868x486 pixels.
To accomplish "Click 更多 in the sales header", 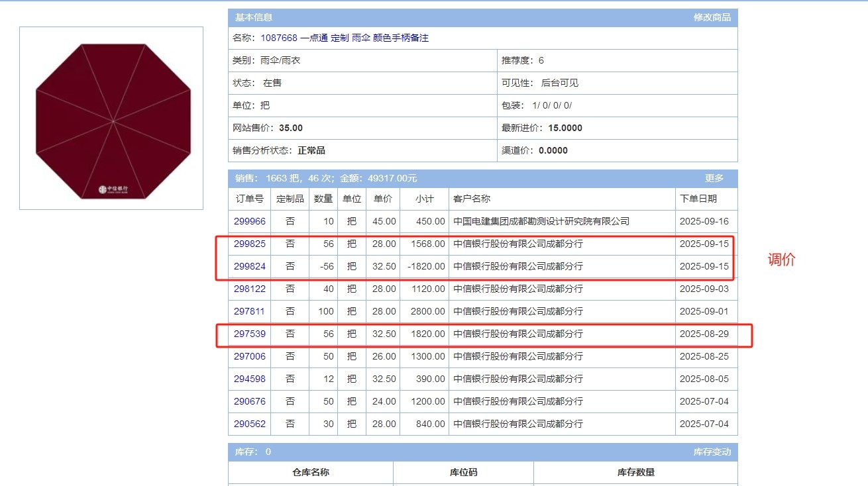I will [714, 178].
